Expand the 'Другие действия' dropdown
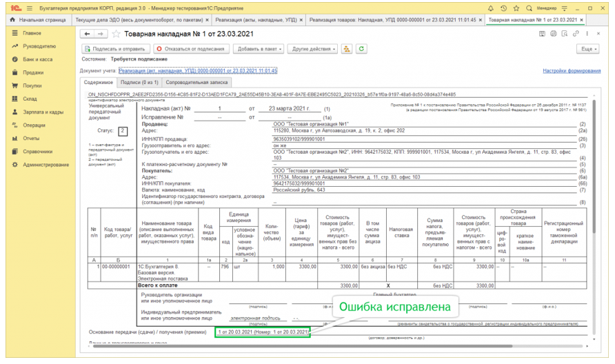The height and width of the screenshot is (364, 615). [x=312, y=49]
